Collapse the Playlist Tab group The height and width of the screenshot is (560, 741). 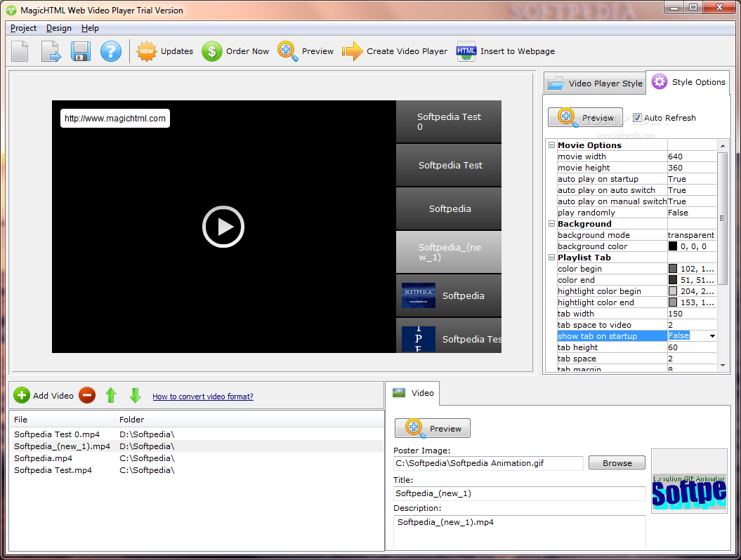551,258
